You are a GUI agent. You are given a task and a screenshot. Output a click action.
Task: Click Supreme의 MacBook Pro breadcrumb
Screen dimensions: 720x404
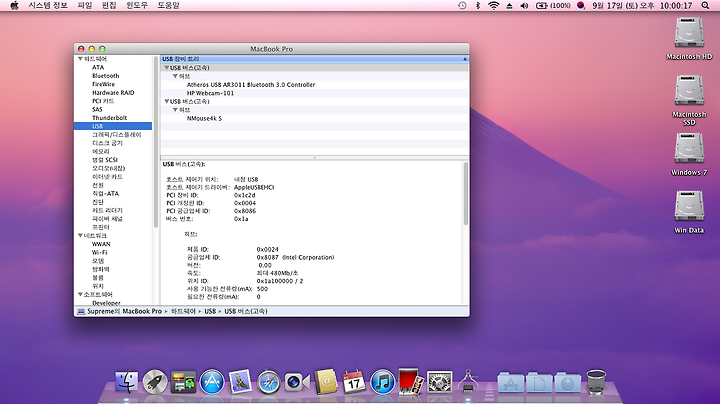pyautogui.click(x=119, y=311)
